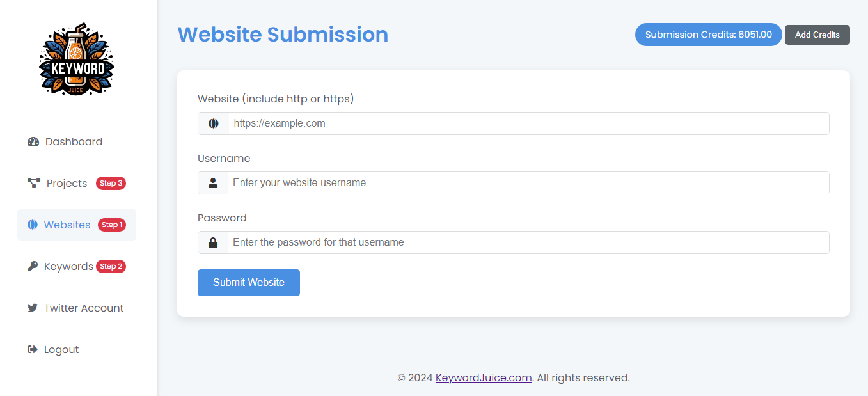Click the Logout arrow icon
Image resolution: width=868 pixels, height=396 pixels.
coord(33,349)
